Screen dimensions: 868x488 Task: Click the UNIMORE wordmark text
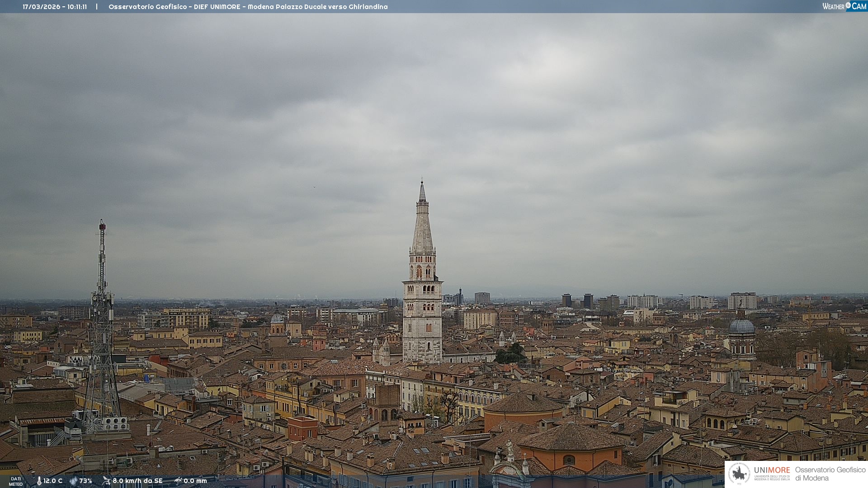(772, 470)
